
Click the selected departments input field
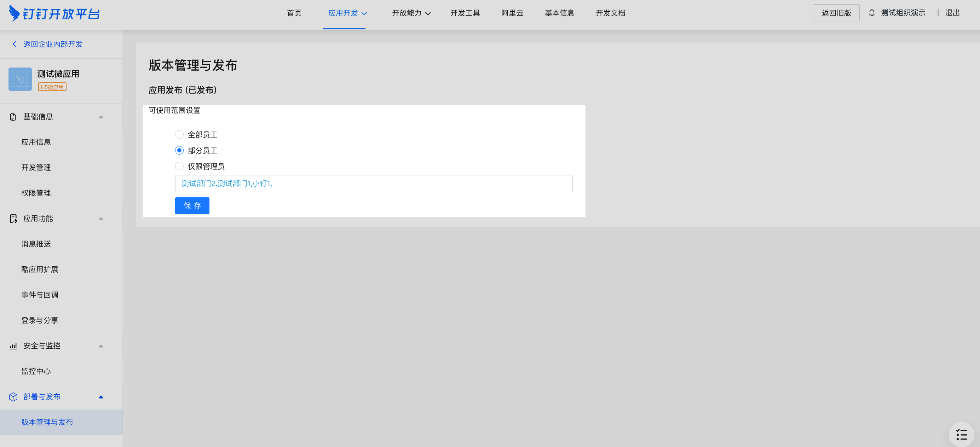tap(373, 184)
